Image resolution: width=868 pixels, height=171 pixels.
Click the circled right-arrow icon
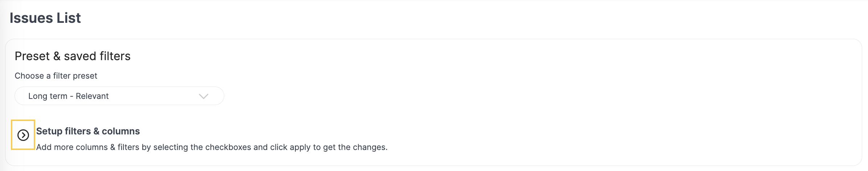coord(23,135)
